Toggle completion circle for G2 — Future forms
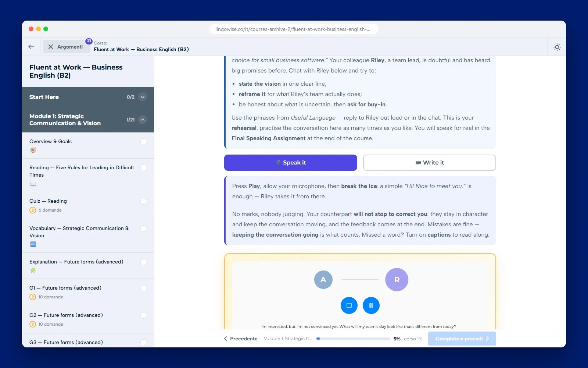The image size is (588, 368). pyautogui.click(x=144, y=315)
